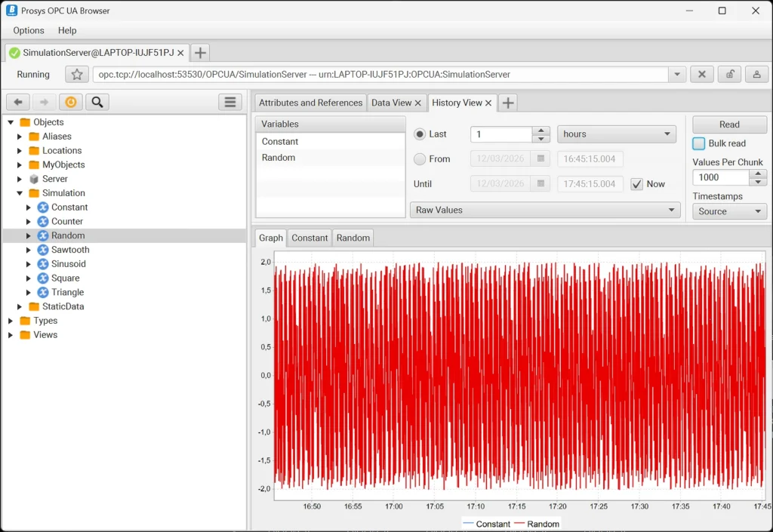The width and height of the screenshot is (773, 532).
Task: Open the hamburger menu above the tree panel
Action: tap(229, 102)
